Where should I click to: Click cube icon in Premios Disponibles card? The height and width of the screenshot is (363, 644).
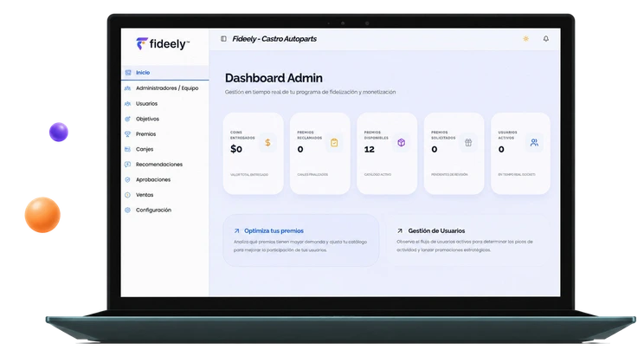(402, 143)
